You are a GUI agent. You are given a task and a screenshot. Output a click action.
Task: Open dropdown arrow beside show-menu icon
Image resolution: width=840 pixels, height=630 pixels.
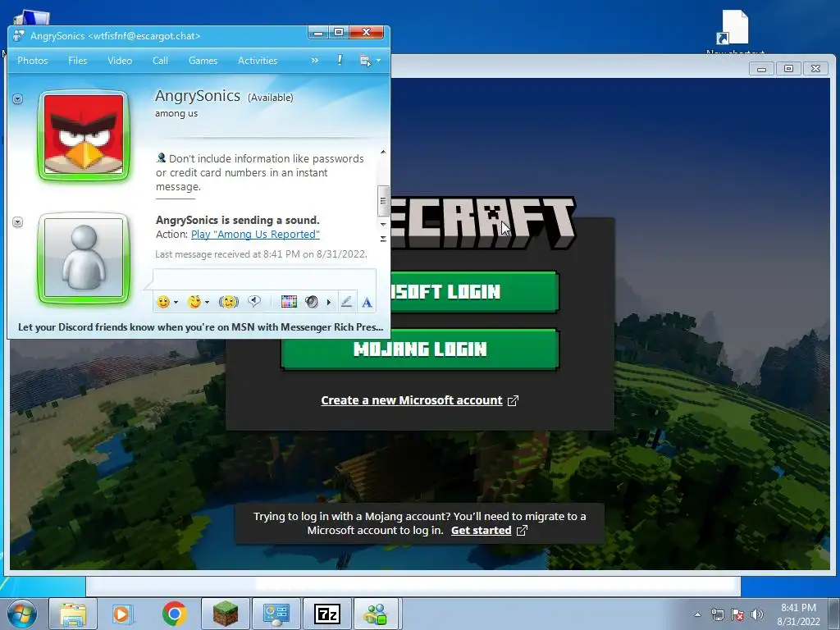pyautogui.click(x=378, y=61)
